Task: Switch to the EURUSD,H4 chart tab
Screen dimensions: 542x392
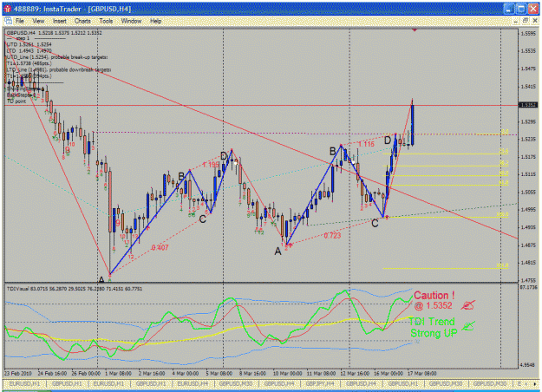Action: point(193,383)
